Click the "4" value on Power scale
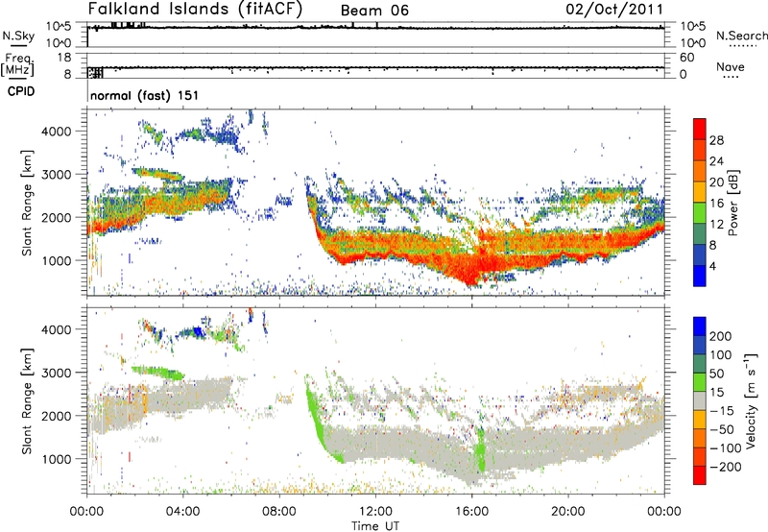Viewport: 768px width, 532px height. point(712,266)
